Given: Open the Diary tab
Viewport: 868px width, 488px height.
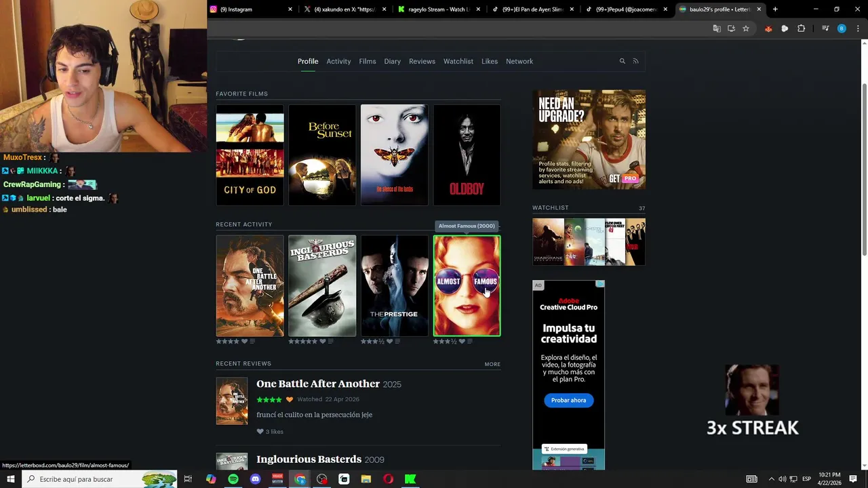Looking at the screenshot, I should 393,61.
